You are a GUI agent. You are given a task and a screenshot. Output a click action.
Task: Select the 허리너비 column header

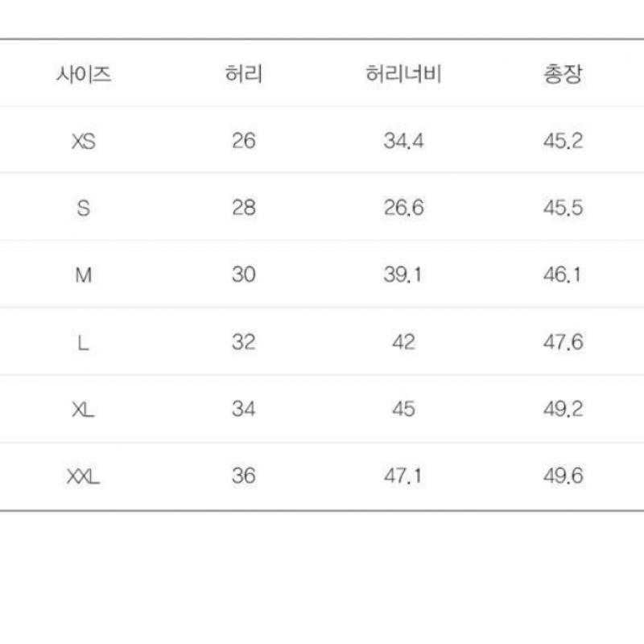click(x=403, y=76)
